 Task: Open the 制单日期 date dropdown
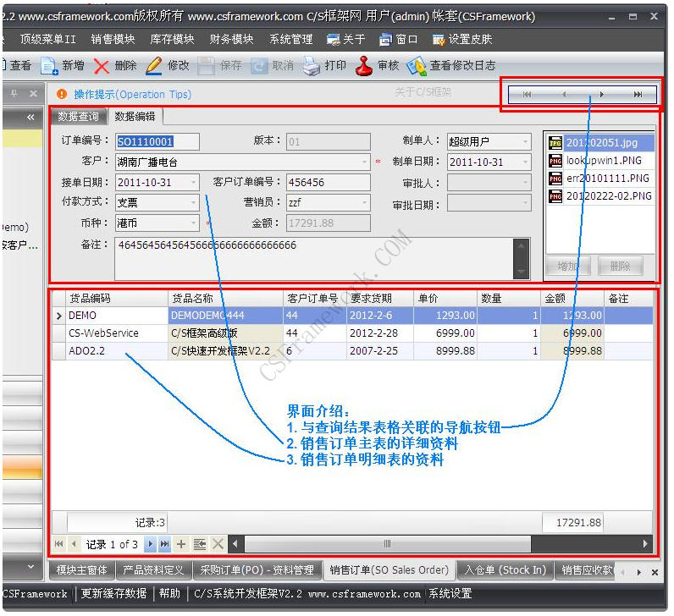[525, 162]
